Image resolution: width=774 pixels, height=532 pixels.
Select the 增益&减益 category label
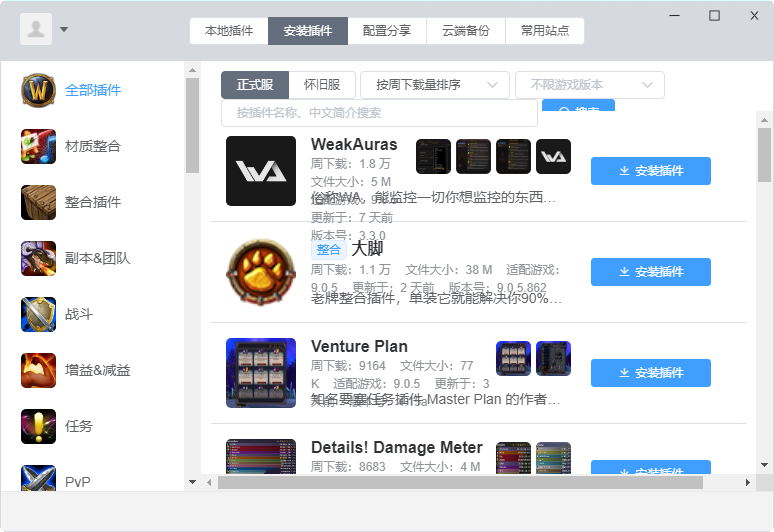[x=97, y=370]
